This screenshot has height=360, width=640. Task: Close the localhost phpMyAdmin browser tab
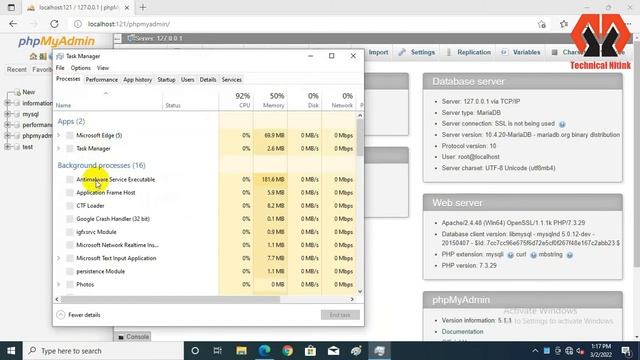127,7
